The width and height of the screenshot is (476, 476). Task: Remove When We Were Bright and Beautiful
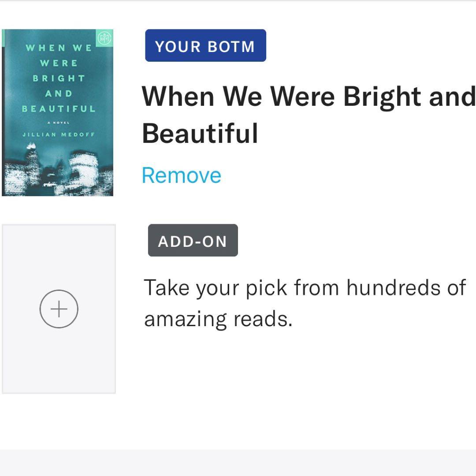point(181,175)
